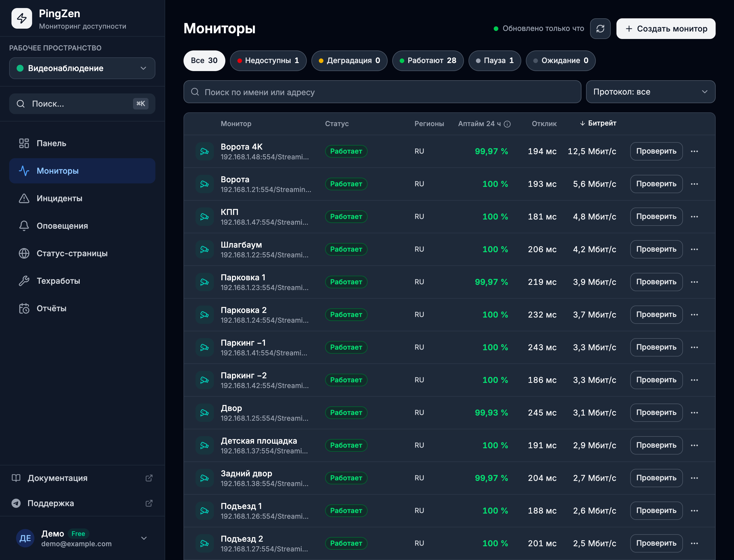The width and height of the screenshot is (734, 560).
Task: Click Проверить for Ворота 4К
Action: tap(656, 151)
